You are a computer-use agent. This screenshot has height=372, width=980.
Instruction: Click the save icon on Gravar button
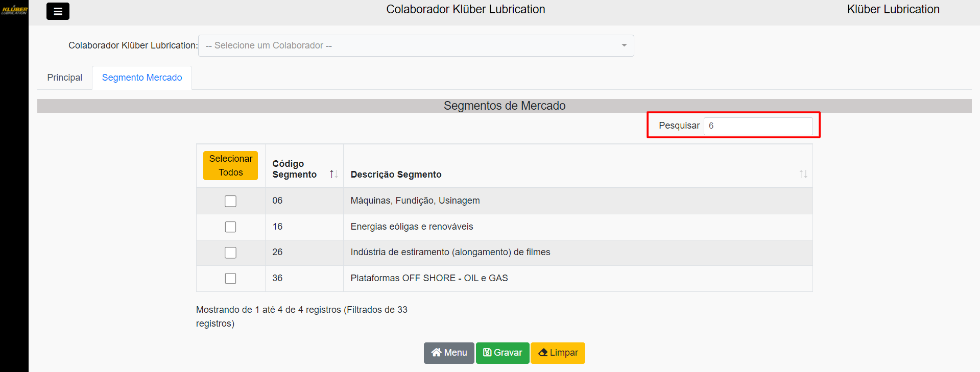click(487, 353)
